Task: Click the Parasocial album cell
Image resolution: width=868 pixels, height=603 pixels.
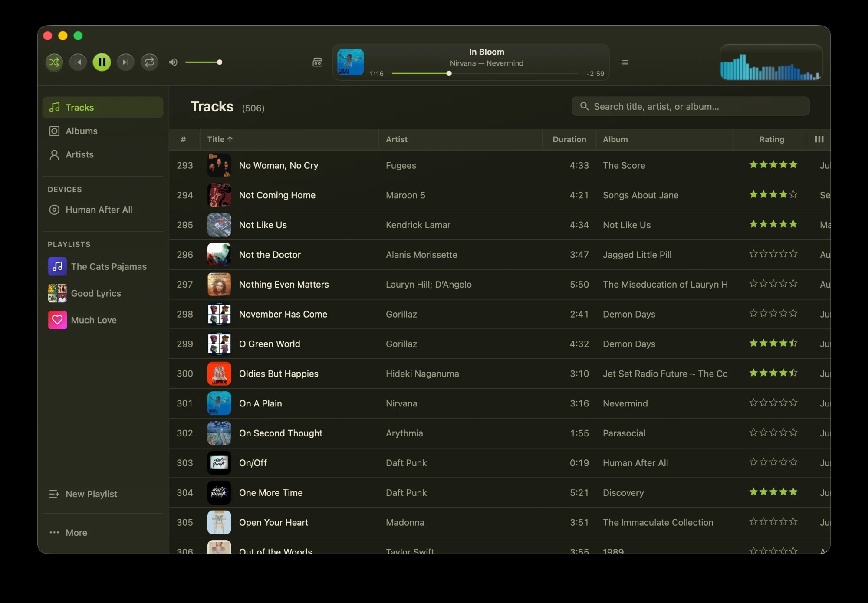Action: (624, 433)
